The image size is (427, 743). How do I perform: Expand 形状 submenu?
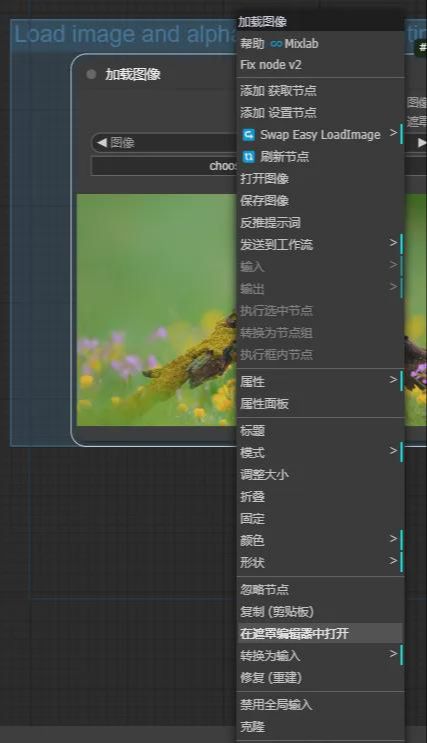click(320, 562)
